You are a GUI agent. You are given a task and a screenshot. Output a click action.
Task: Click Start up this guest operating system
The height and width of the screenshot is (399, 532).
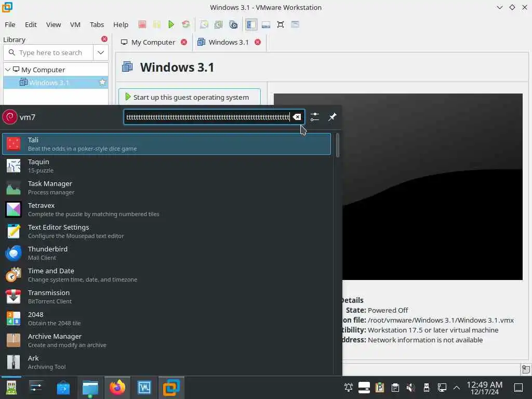pyautogui.click(x=190, y=97)
